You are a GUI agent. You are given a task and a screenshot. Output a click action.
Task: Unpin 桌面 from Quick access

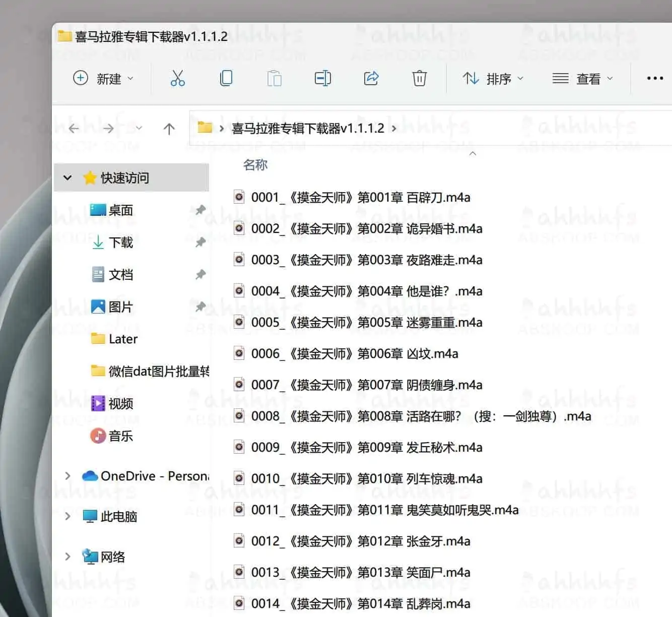[200, 210]
